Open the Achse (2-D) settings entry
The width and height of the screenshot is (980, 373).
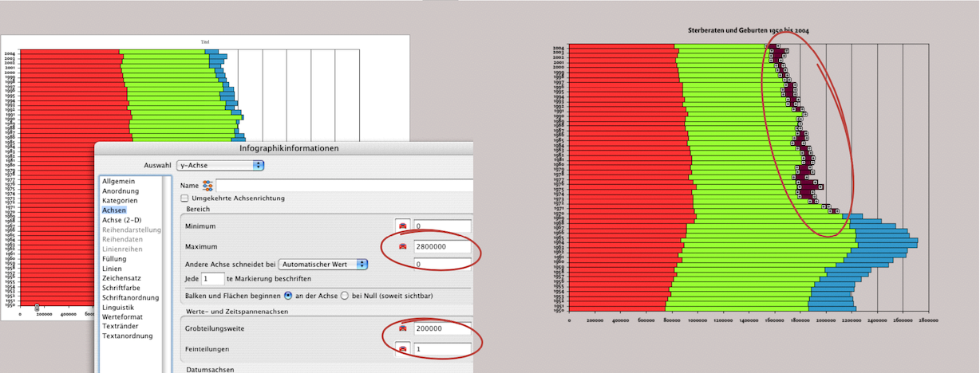[x=122, y=220]
